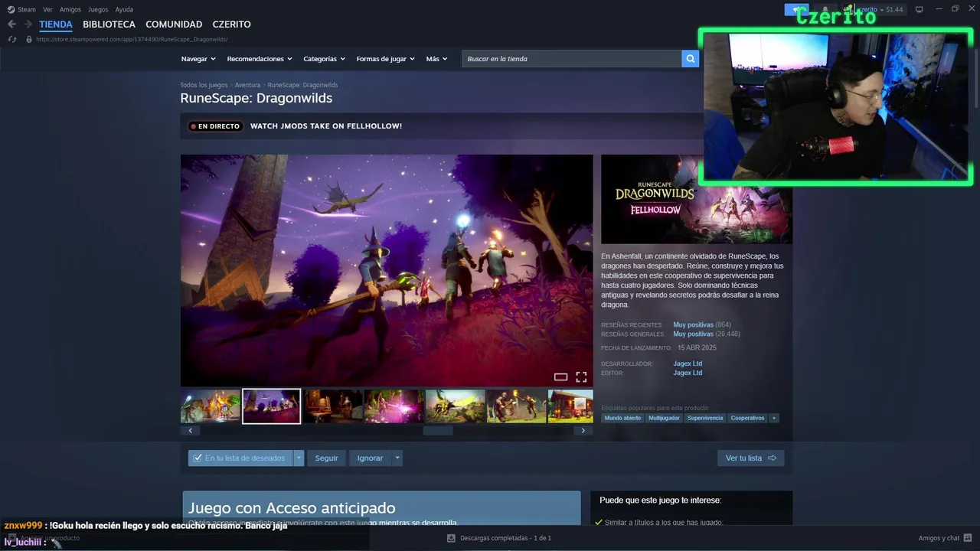The width and height of the screenshot is (980, 551).
Task: Open Todos los juegos breadcrumb
Action: coord(204,85)
